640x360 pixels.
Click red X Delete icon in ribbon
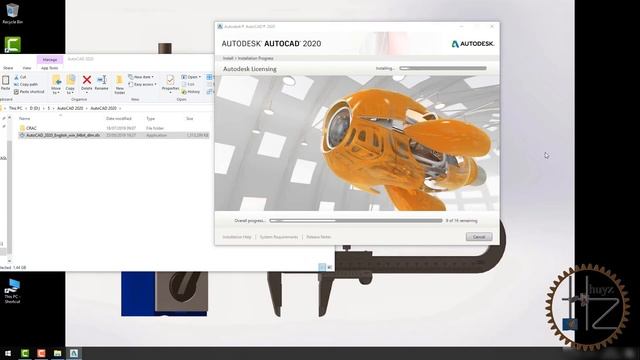[x=87, y=80]
